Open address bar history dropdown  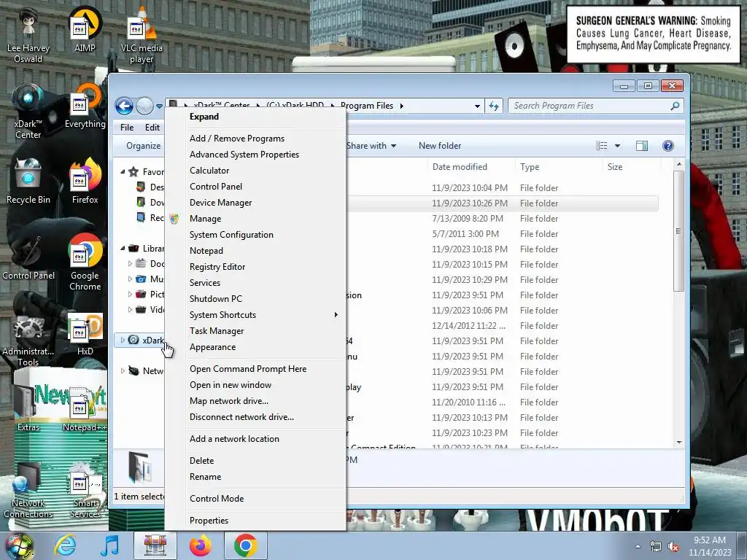click(477, 106)
